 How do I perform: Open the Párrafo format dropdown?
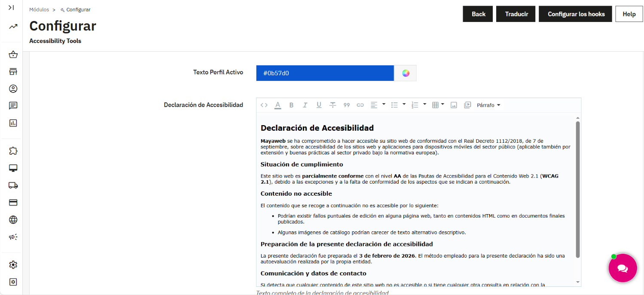(x=488, y=105)
